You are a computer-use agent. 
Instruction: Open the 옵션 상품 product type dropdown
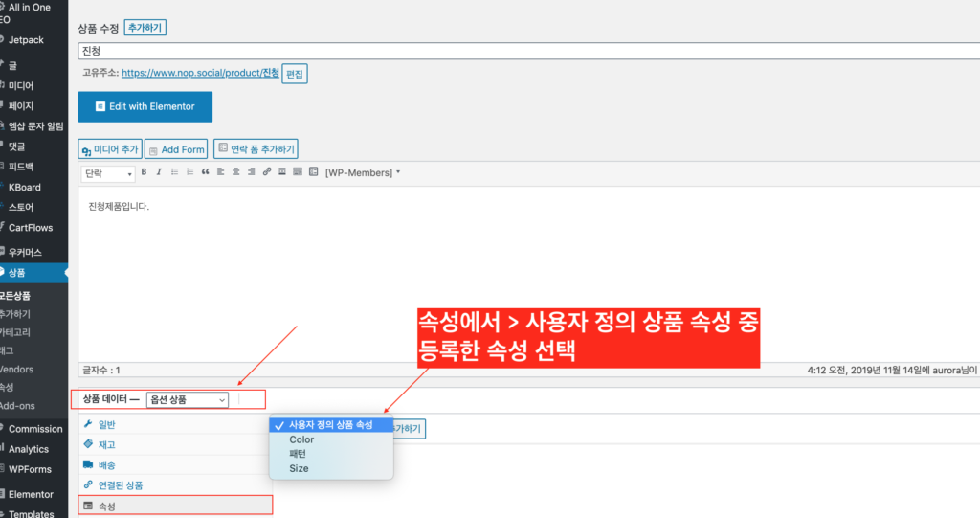[188, 399]
